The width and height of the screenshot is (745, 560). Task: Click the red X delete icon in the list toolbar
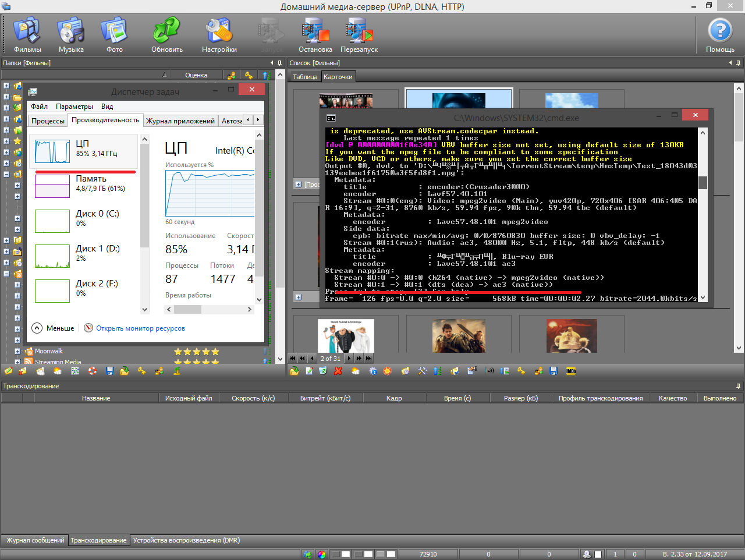coord(338,371)
